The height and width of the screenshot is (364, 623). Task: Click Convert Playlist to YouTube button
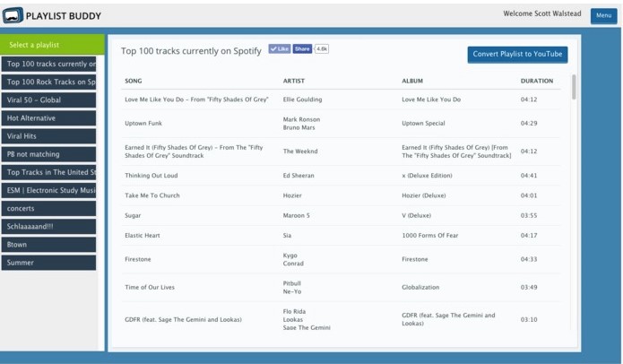517,55
